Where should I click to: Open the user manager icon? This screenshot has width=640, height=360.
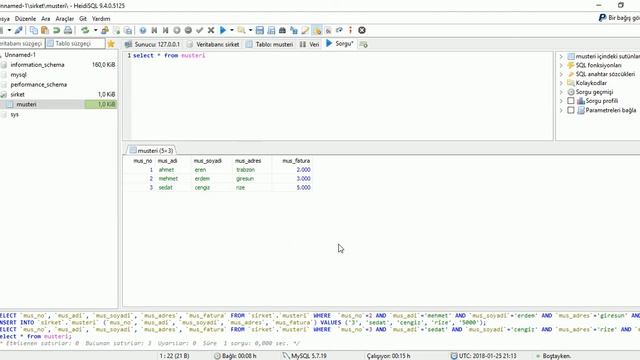[x=105, y=30]
